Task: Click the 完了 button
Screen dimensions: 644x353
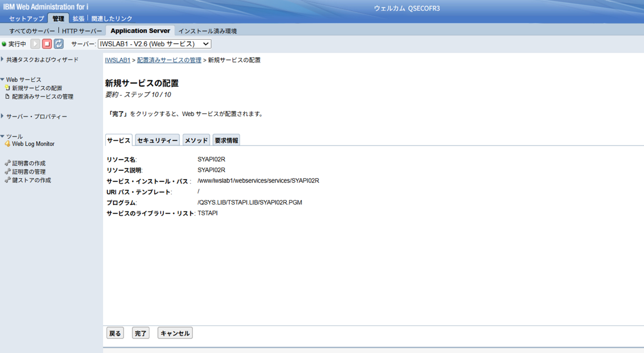Action: tap(141, 333)
